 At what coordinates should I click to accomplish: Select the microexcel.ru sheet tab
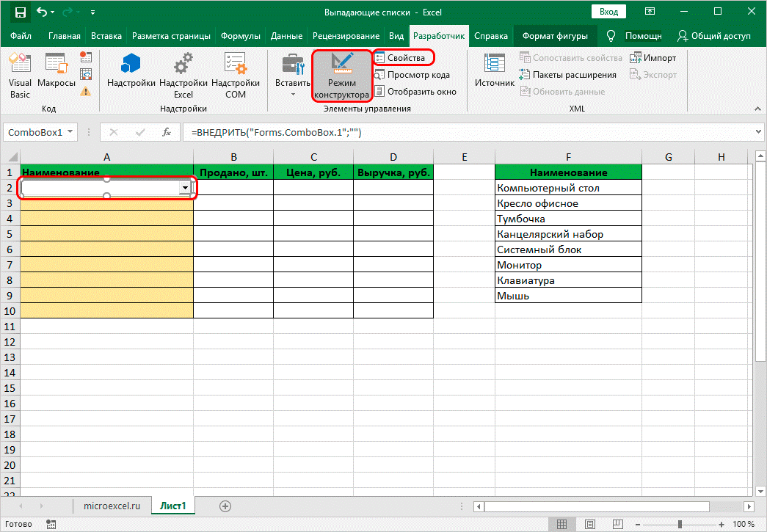pyautogui.click(x=112, y=506)
